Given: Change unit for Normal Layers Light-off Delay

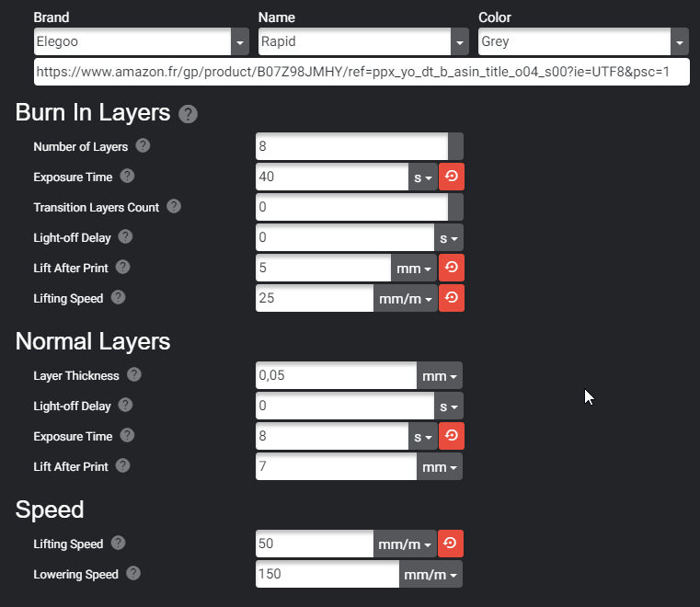Looking at the screenshot, I should tap(449, 406).
